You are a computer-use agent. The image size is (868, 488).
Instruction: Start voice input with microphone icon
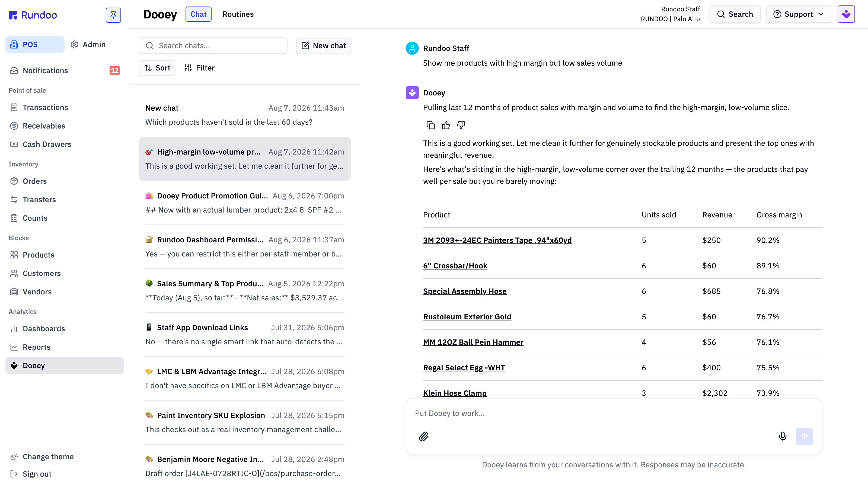click(x=782, y=436)
